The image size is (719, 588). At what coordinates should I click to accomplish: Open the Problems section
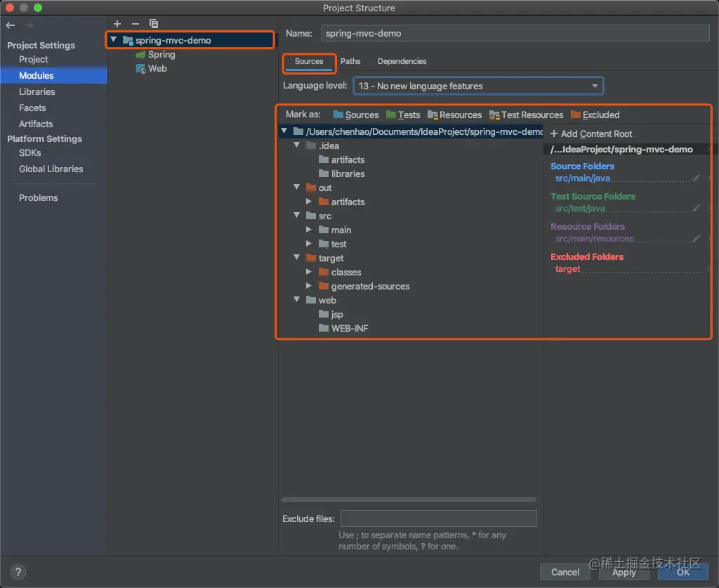[x=39, y=198]
